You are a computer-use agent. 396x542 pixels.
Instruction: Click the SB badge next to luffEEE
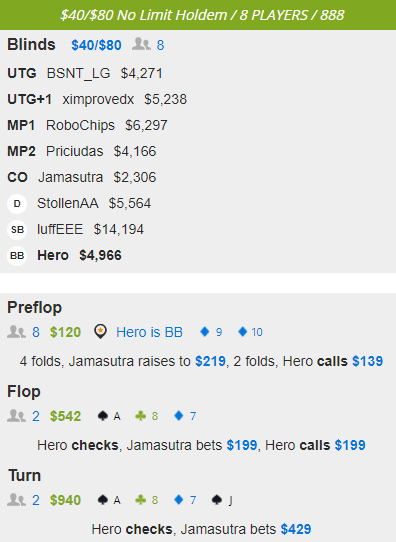pyautogui.click(x=17, y=230)
